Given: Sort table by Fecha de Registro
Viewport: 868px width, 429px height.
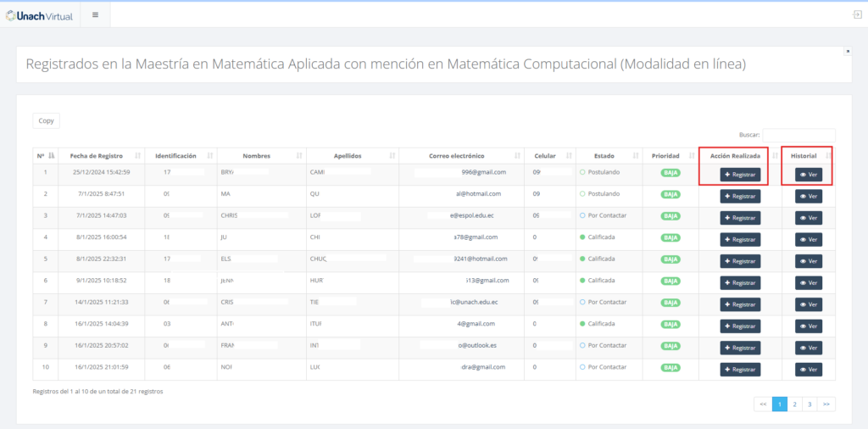Looking at the screenshot, I should 97,156.
